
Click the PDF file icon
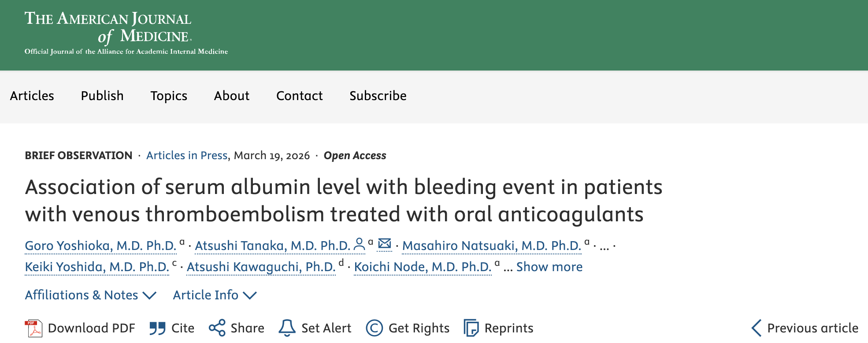[33, 328]
